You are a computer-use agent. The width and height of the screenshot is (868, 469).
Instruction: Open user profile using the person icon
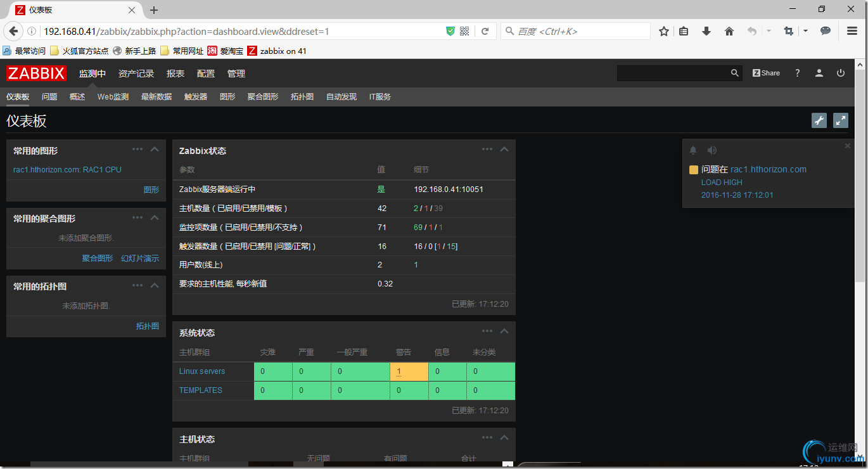tap(819, 73)
